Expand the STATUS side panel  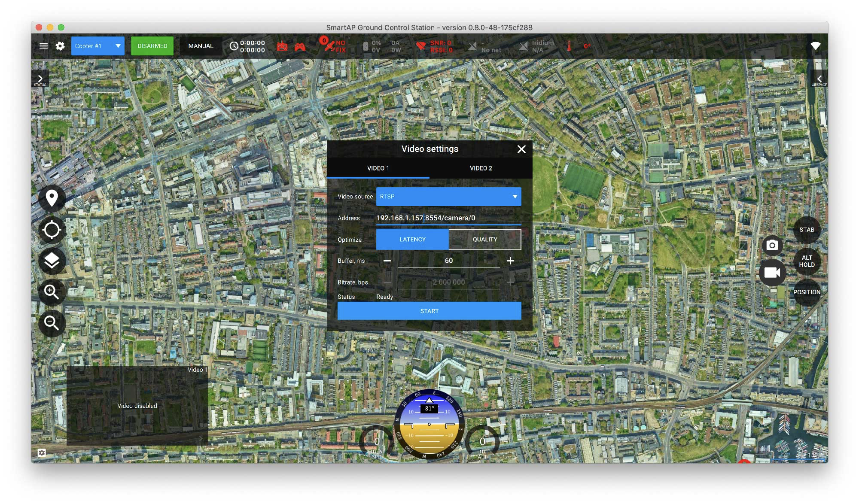[40, 79]
